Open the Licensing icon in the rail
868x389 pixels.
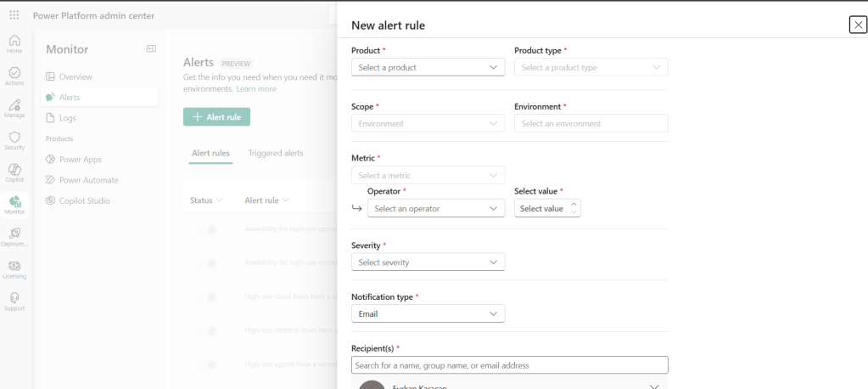pyautogui.click(x=14, y=269)
